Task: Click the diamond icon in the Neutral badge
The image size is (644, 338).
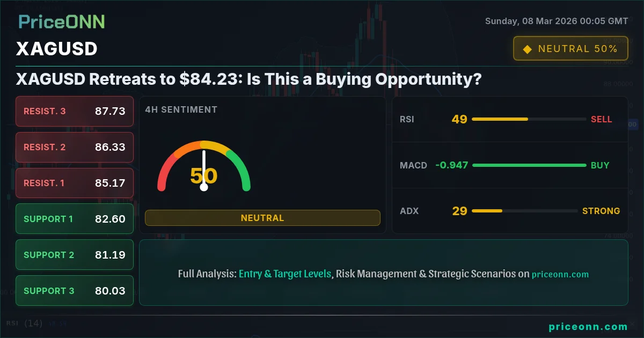Action: click(527, 49)
